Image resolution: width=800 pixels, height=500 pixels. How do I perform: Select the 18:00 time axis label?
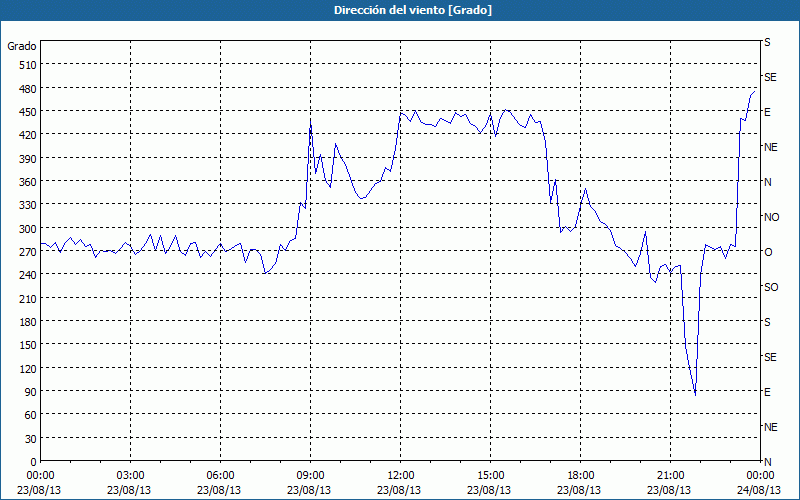[581, 476]
